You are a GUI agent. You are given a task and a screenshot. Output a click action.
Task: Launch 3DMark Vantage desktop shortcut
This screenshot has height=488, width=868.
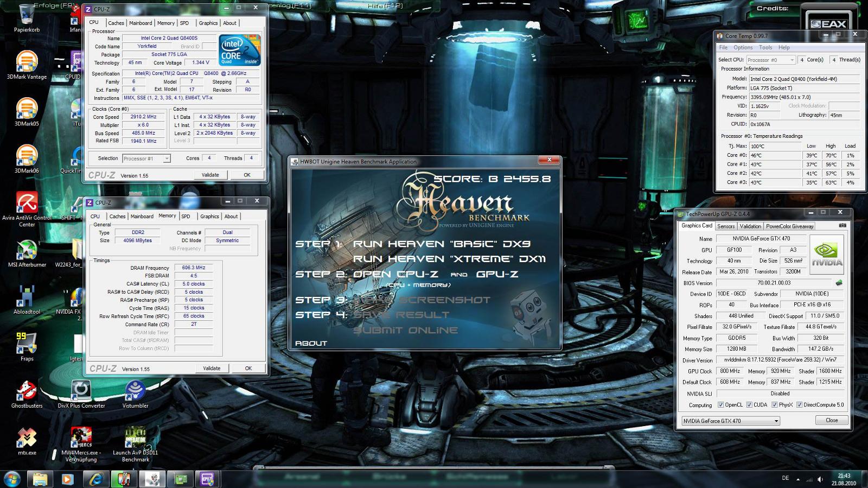(x=27, y=65)
